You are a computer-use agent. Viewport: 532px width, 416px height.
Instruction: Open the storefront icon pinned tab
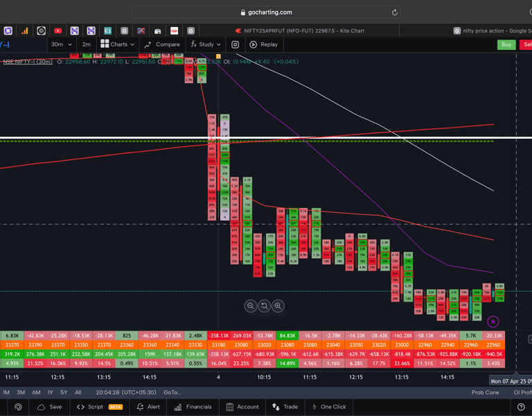pyautogui.click(x=157, y=31)
